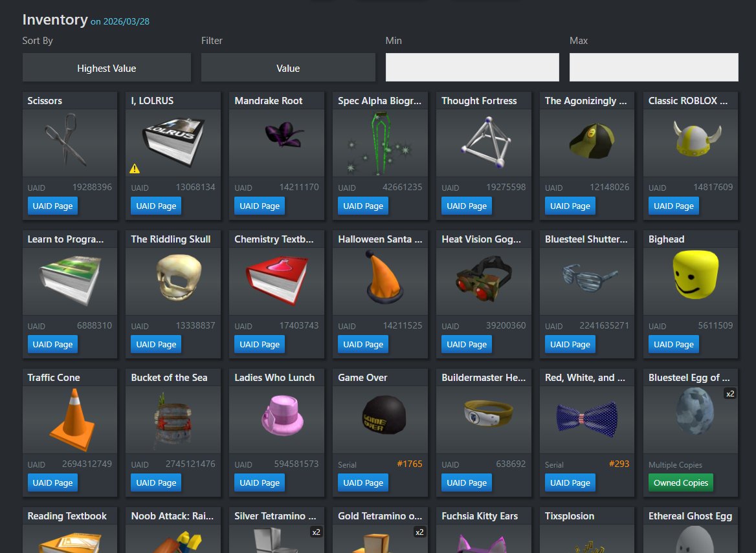Click the Bluesteel Shutter UAID 2241635271
The width and height of the screenshot is (756, 553).
(x=604, y=325)
